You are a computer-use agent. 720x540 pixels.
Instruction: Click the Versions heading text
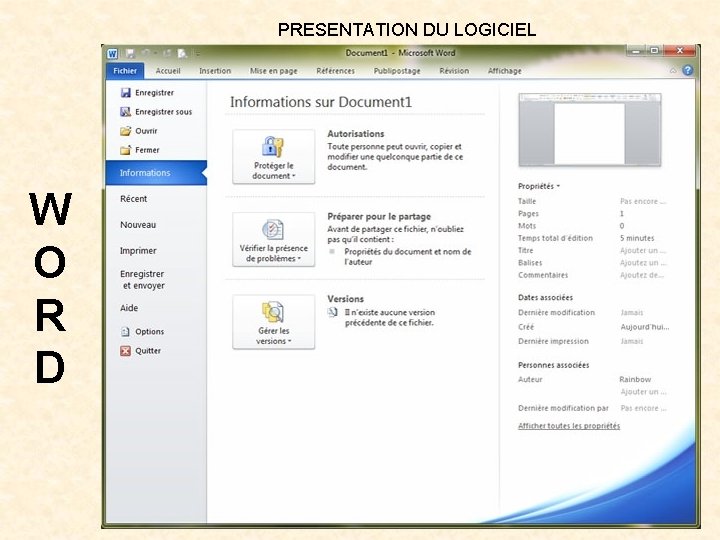pyautogui.click(x=345, y=299)
